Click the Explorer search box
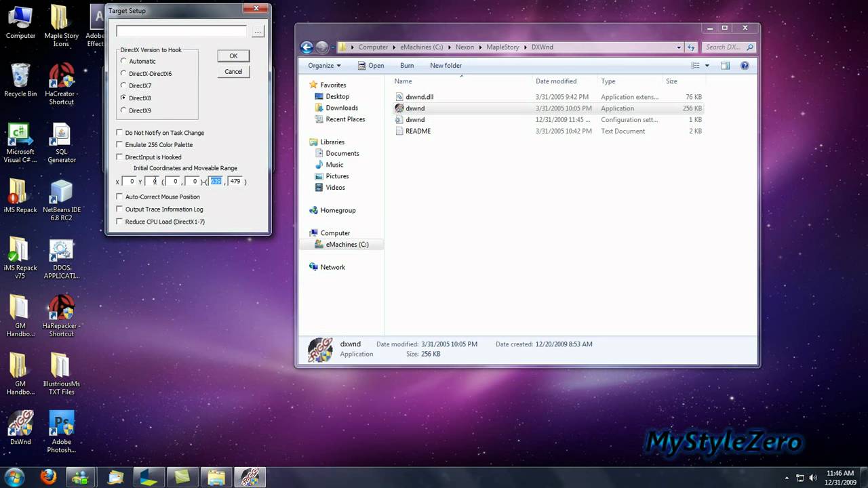 click(728, 47)
